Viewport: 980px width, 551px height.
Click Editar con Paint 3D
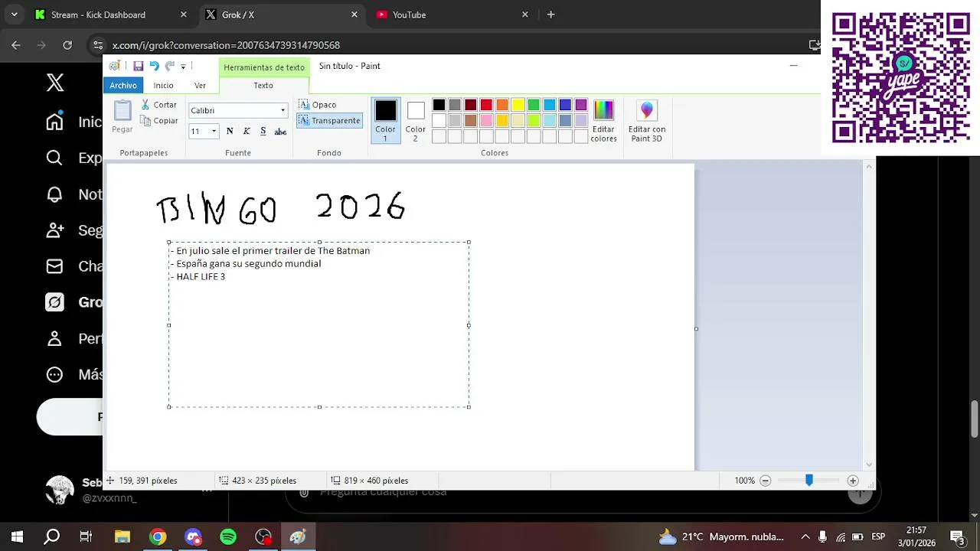[x=647, y=121]
